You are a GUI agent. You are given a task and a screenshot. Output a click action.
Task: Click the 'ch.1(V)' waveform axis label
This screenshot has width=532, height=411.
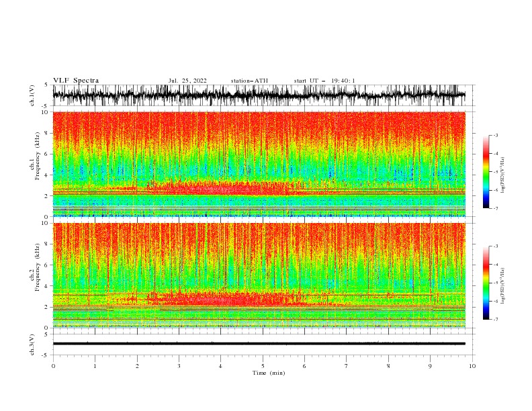click(32, 95)
